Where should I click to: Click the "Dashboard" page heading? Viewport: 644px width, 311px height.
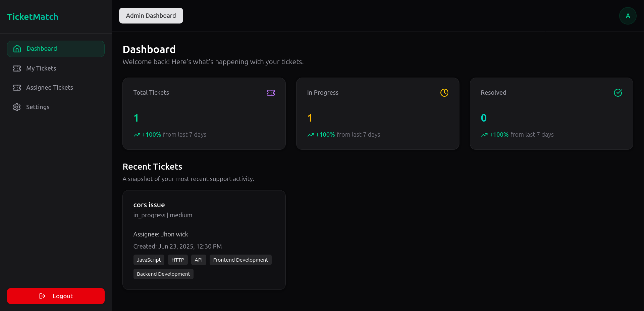pyautogui.click(x=149, y=49)
